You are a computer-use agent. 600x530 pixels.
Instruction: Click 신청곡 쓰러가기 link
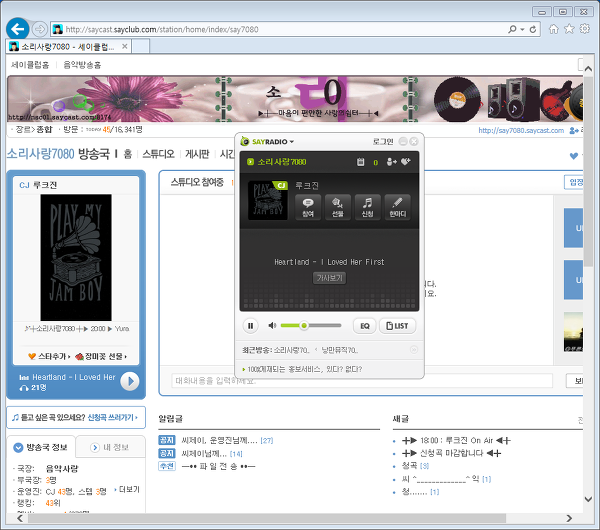tap(112, 417)
